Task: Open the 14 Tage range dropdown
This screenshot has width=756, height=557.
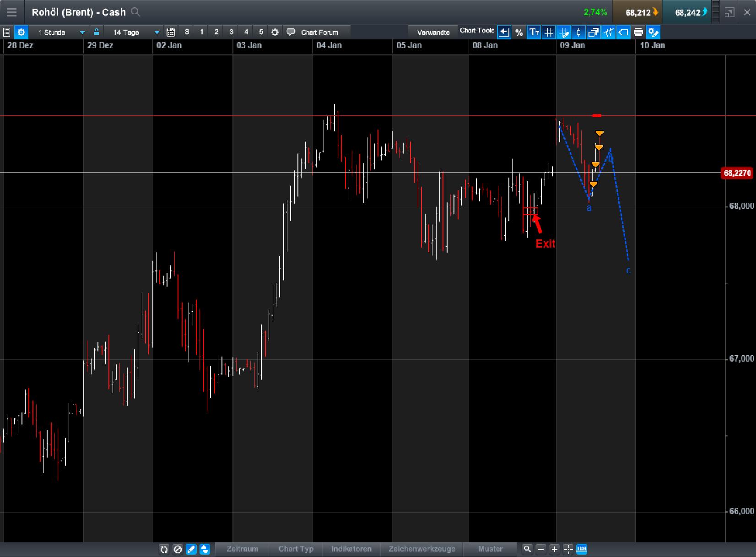Action: click(x=156, y=32)
